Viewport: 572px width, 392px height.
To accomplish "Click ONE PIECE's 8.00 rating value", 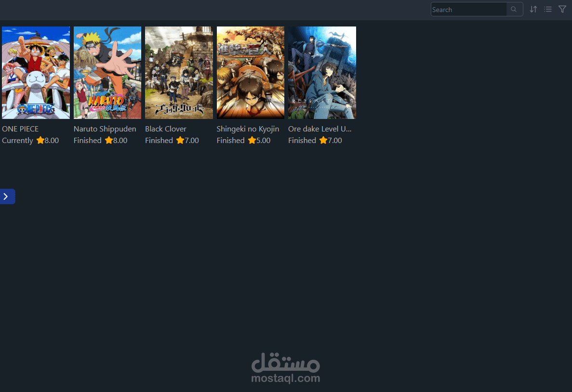I will (52, 141).
